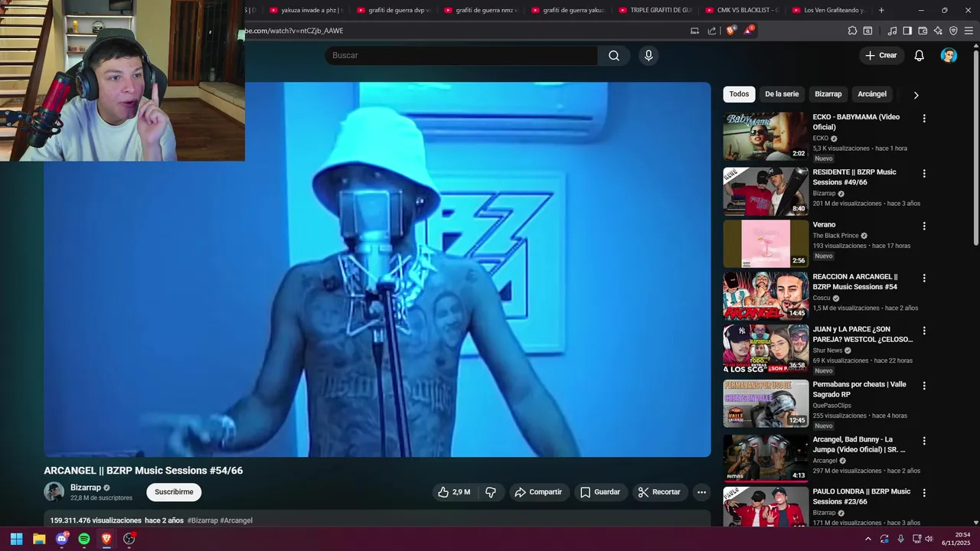Open the browser hamburger menu
Viewport: 980px width, 551px height.
point(969,31)
